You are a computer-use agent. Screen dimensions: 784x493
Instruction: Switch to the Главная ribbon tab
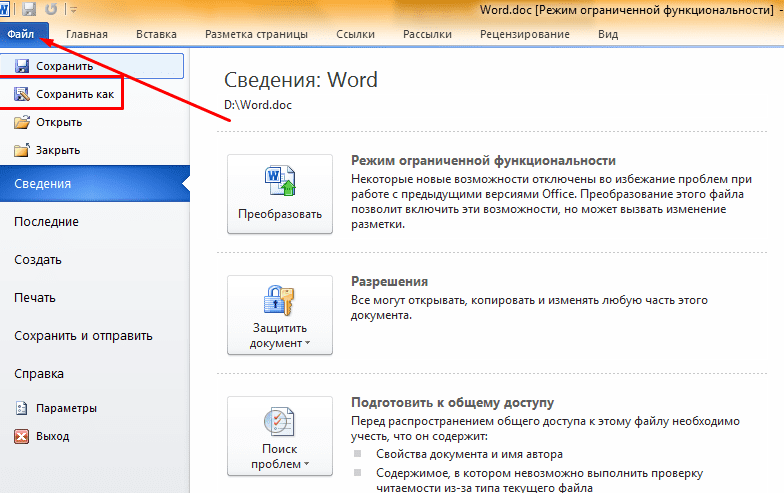tap(87, 34)
